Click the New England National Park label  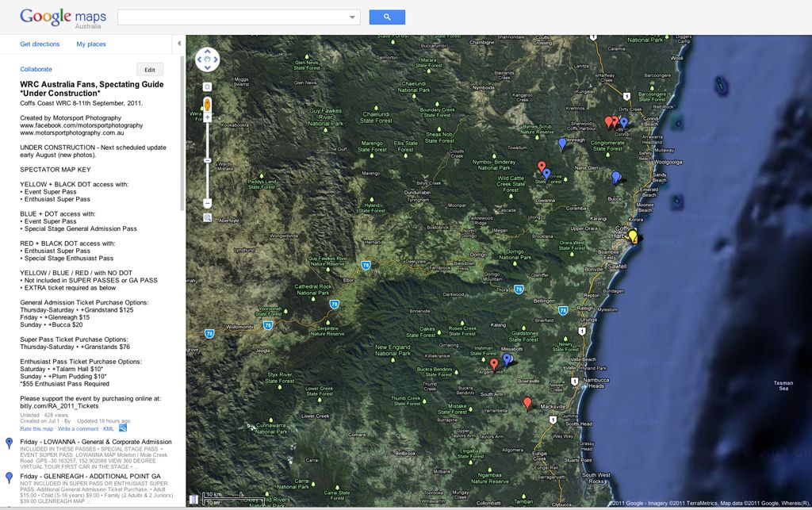tap(393, 350)
